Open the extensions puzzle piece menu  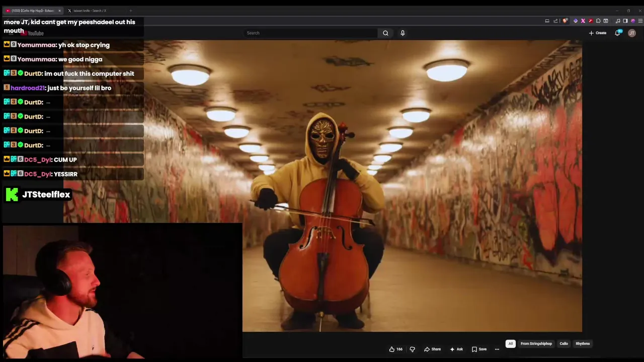coord(598,21)
